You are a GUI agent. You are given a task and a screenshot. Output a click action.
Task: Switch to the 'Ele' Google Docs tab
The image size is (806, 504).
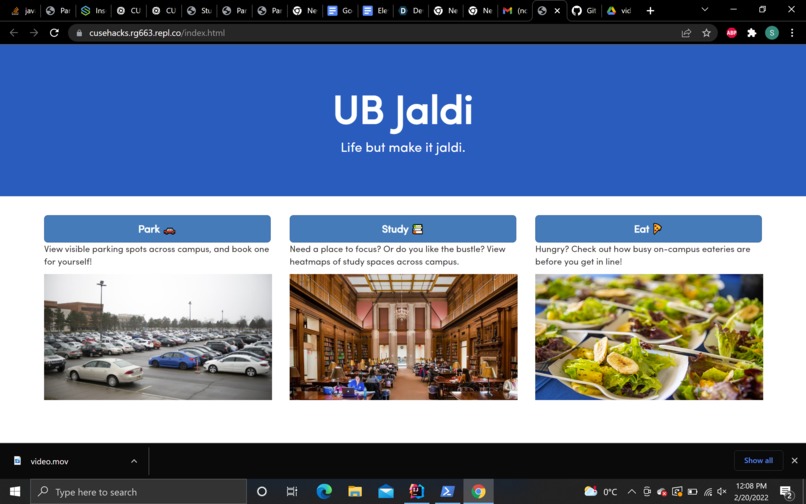(375, 11)
